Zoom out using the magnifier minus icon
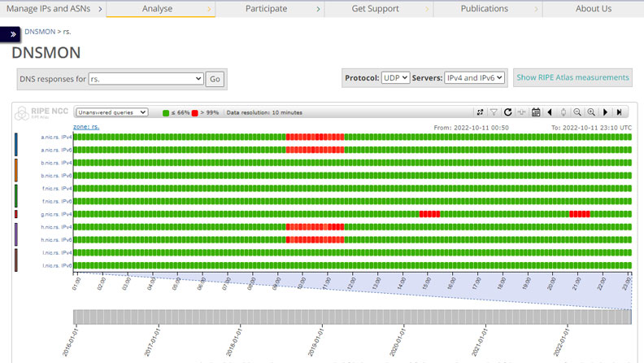This screenshot has height=363, width=644. [x=577, y=112]
